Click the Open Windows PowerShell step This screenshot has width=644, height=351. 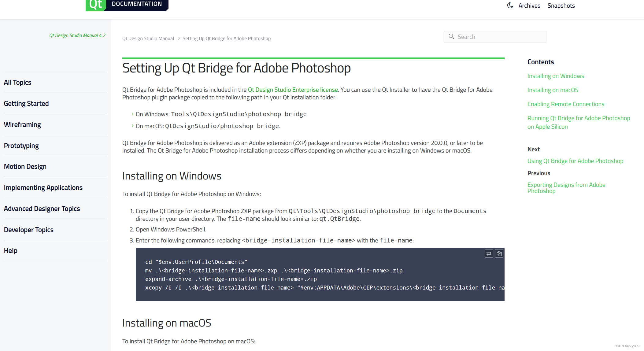(x=171, y=230)
